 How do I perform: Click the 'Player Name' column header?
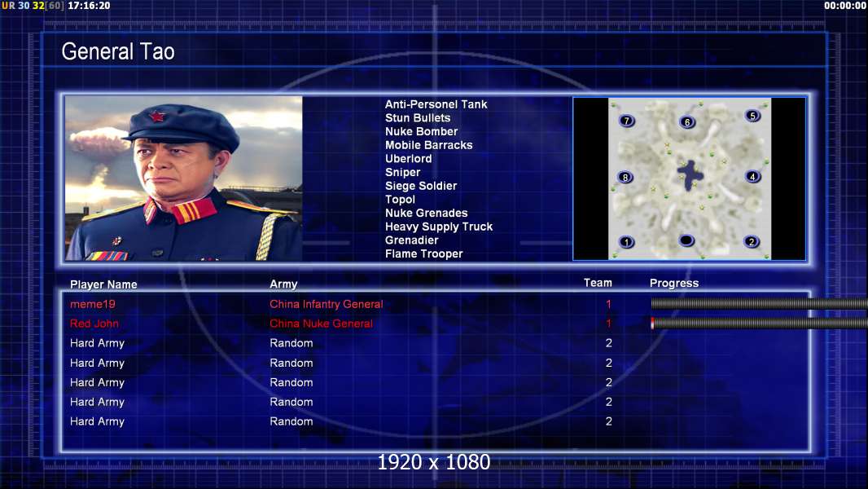point(103,284)
